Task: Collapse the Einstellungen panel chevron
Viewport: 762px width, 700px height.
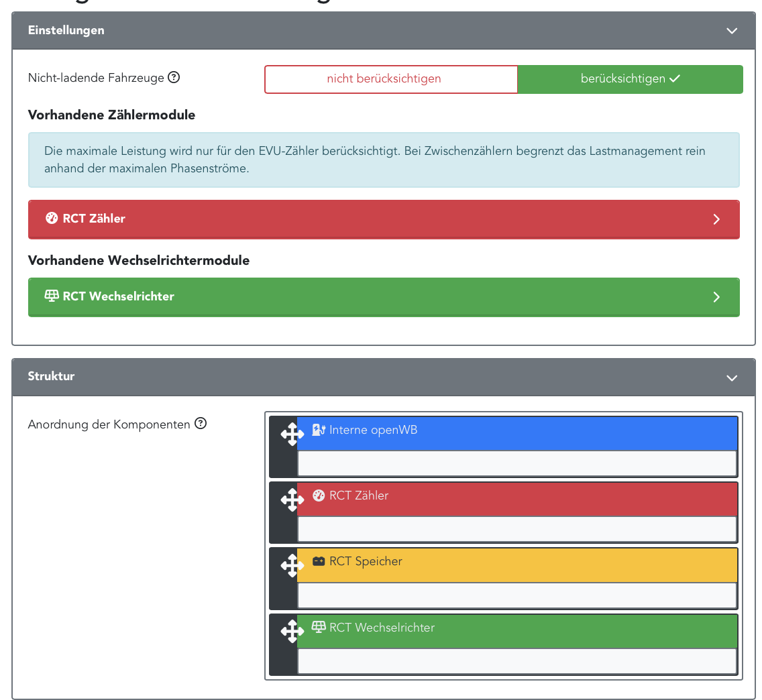Action: point(732,31)
